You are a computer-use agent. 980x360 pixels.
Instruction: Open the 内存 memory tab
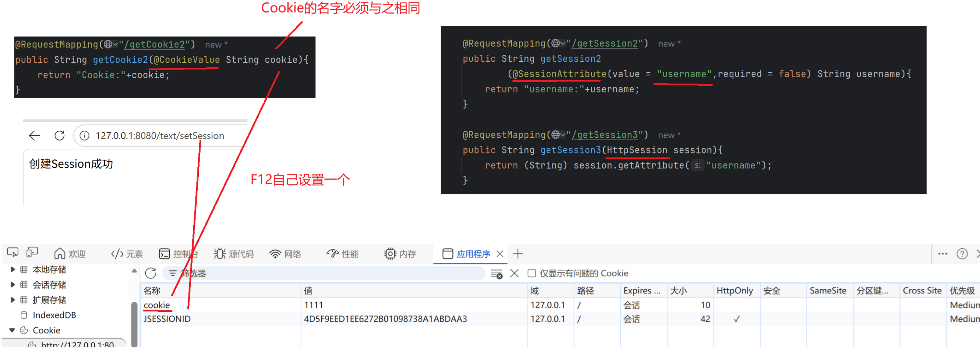point(400,254)
